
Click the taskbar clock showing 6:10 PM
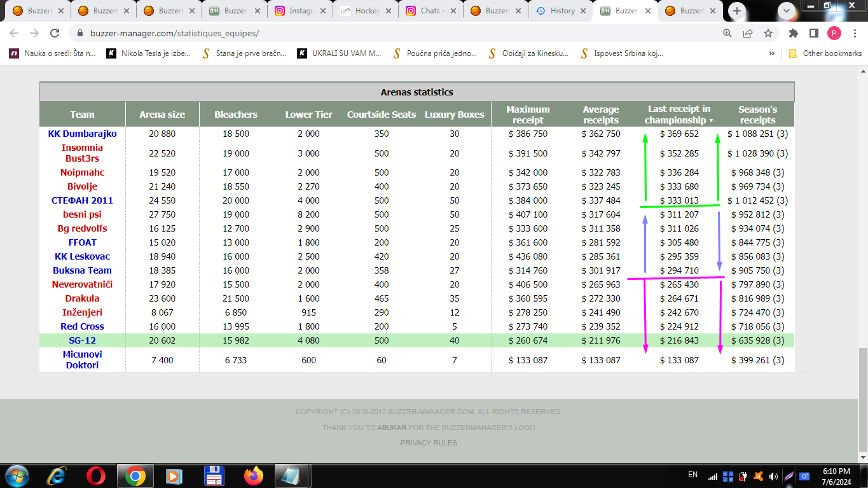click(836, 476)
